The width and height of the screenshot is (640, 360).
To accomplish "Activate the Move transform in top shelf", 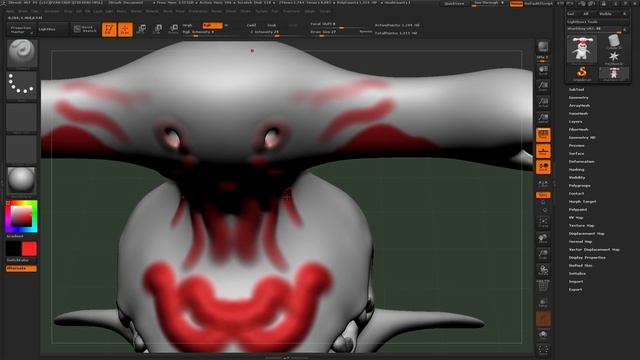I will click(x=141, y=29).
